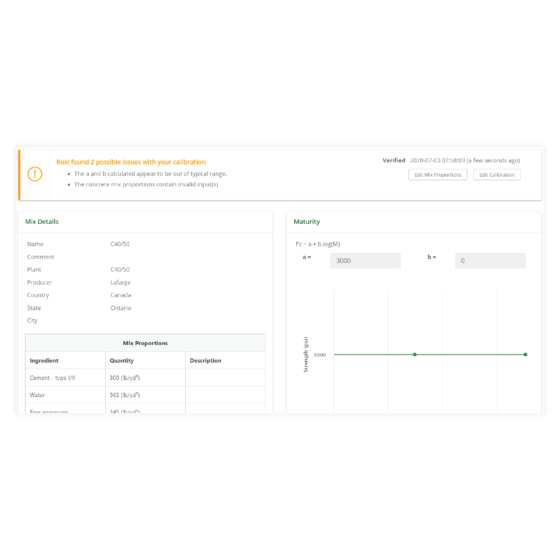The height and width of the screenshot is (560, 560).
Task: Focus the b = value field showing 0
Action: tap(490, 261)
